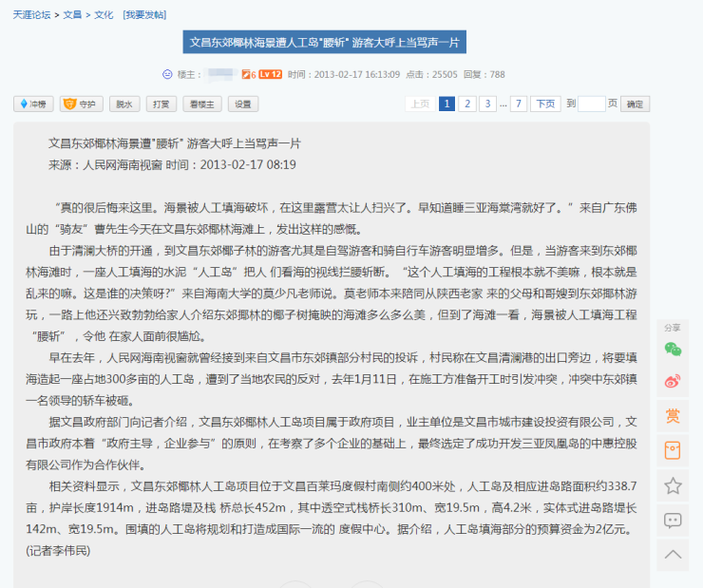Click the smiley face icon beside 楼主
This screenshot has width=703, height=588.
pyautogui.click(x=167, y=74)
